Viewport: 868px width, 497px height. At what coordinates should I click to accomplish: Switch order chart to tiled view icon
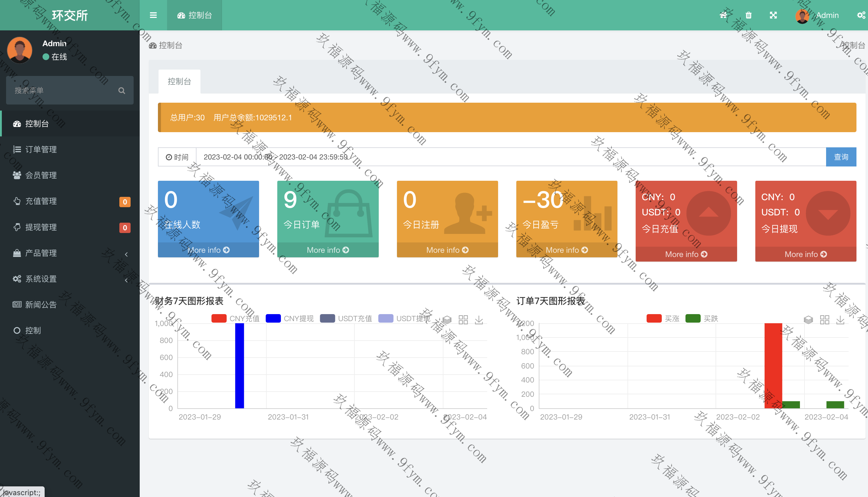[x=824, y=320]
